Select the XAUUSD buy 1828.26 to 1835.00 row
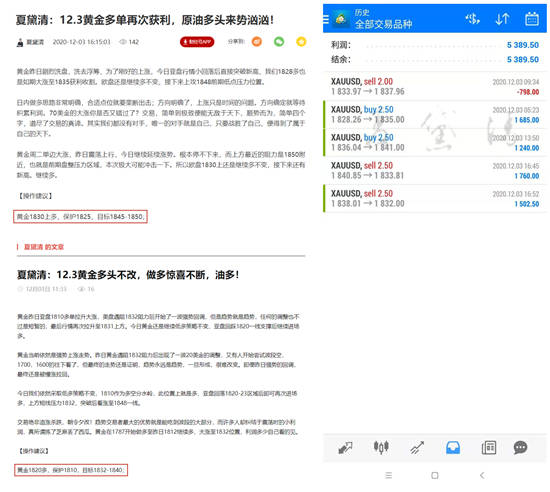Image resolution: width=550 pixels, height=492 pixels. (435, 114)
